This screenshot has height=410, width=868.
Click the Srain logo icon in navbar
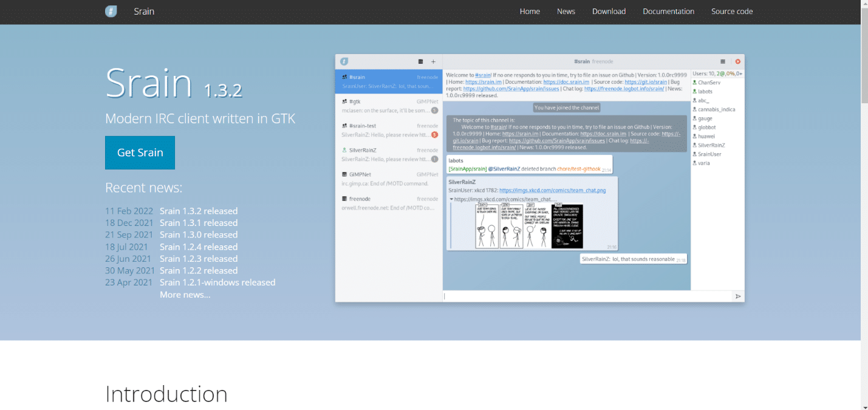point(111,11)
